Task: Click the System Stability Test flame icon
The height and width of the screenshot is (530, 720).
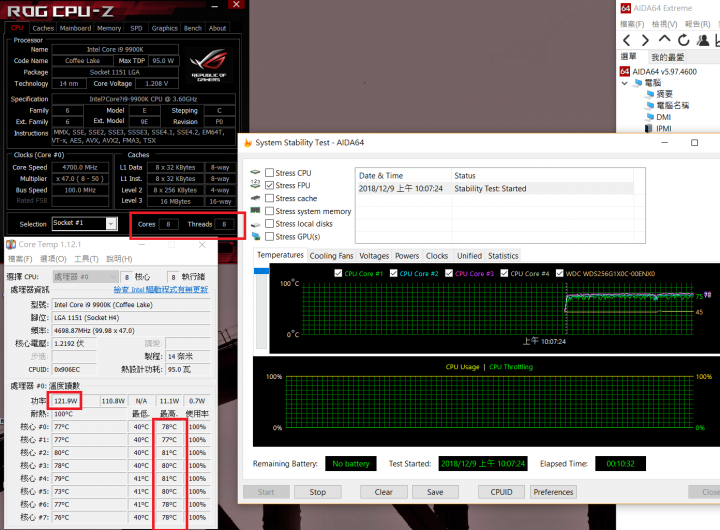Action: (x=248, y=143)
